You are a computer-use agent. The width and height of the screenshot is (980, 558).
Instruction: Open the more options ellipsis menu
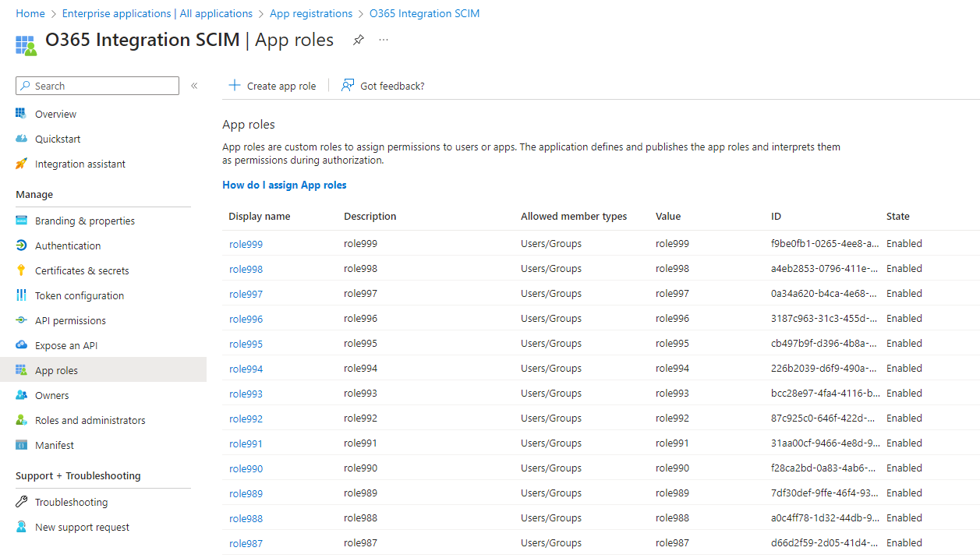pos(384,40)
